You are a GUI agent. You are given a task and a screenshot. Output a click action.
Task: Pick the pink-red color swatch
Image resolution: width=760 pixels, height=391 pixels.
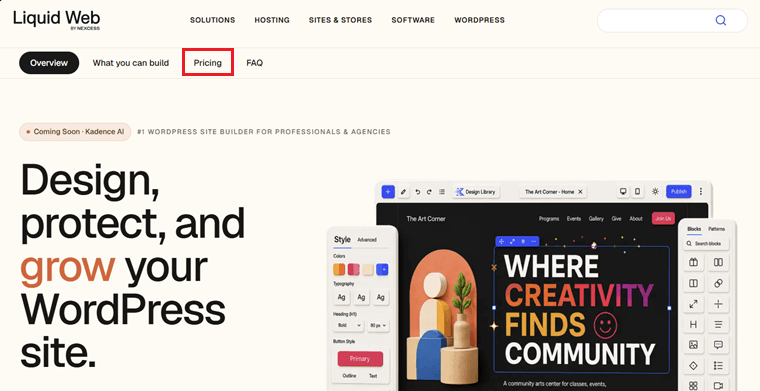pyautogui.click(x=354, y=269)
